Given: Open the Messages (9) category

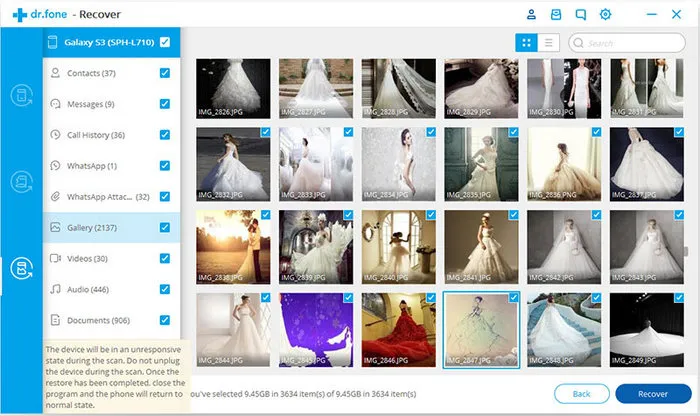Looking at the screenshot, I should (x=90, y=104).
